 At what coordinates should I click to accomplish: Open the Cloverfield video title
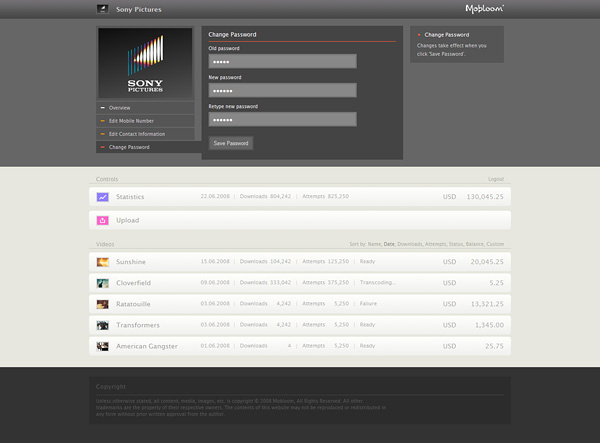(x=134, y=283)
